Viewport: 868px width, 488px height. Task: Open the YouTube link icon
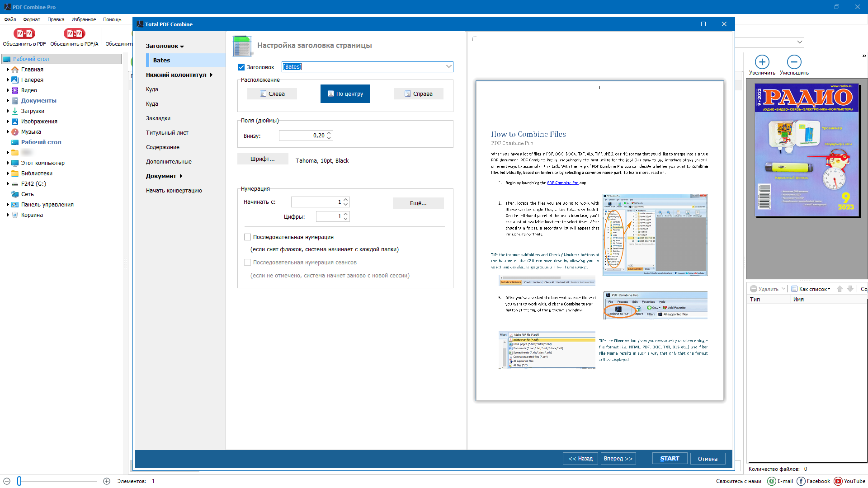[838, 481]
